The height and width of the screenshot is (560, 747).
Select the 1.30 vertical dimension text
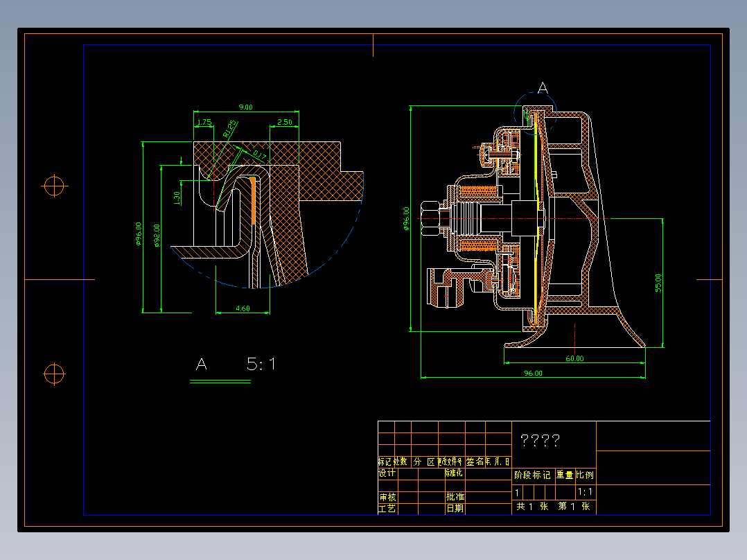(177, 198)
